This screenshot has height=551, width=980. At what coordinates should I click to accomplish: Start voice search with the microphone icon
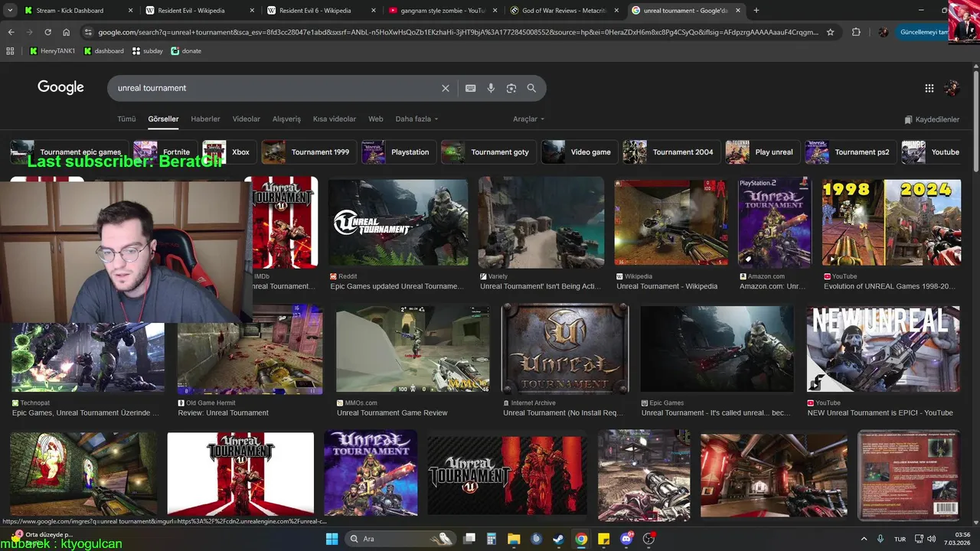[491, 88]
